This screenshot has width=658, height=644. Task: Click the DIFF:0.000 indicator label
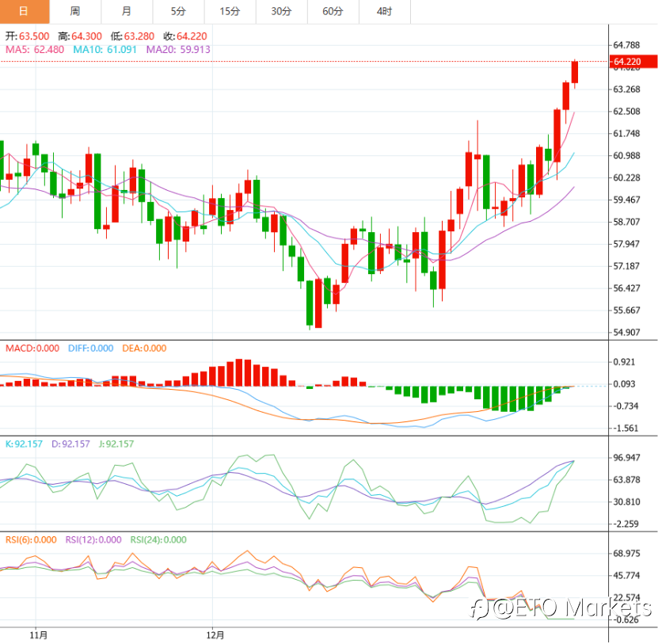[90, 349]
